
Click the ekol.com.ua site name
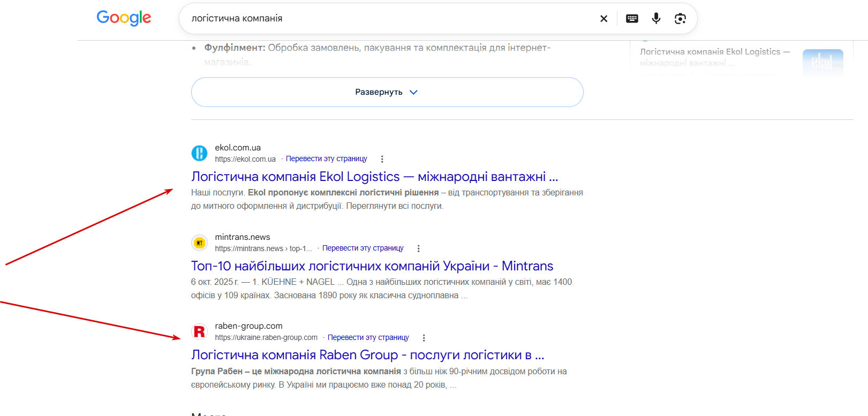238,148
